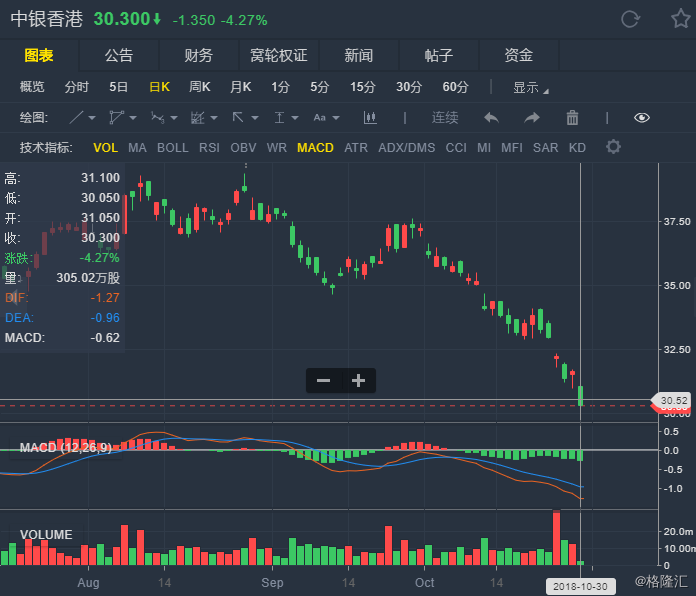696x596 pixels.
Task: Open the 公告 announcements tab
Action: click(119, 55)
